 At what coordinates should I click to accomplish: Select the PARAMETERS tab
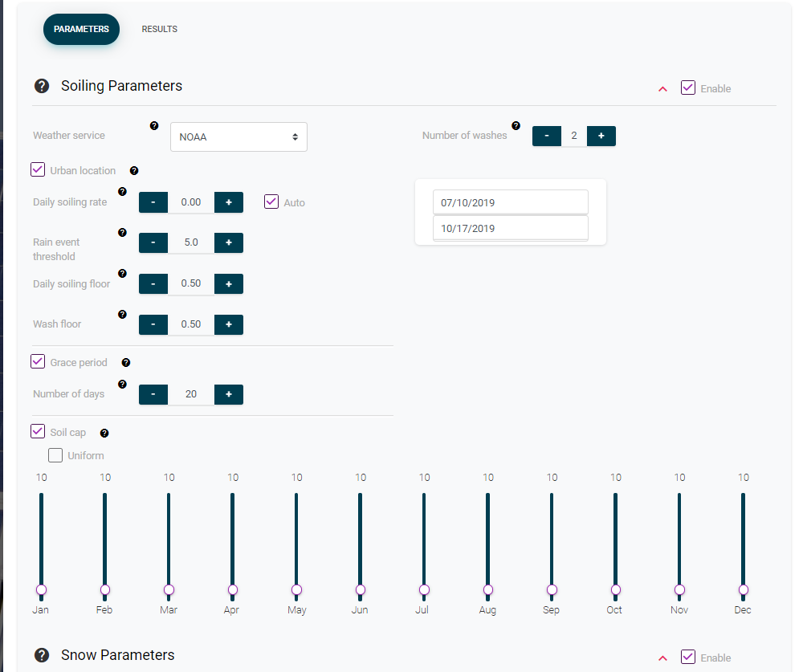[81, 29]
